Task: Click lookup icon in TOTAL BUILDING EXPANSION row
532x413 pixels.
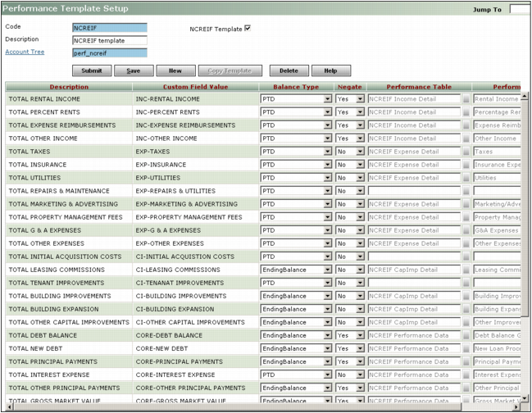Action: tap(466, 309)
